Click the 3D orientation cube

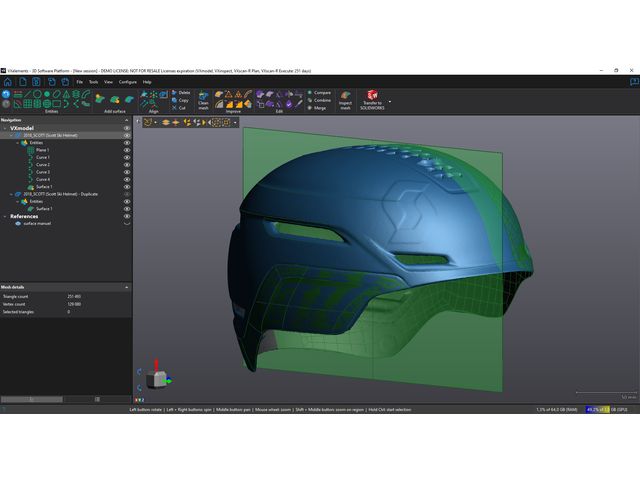pos(157,379)
